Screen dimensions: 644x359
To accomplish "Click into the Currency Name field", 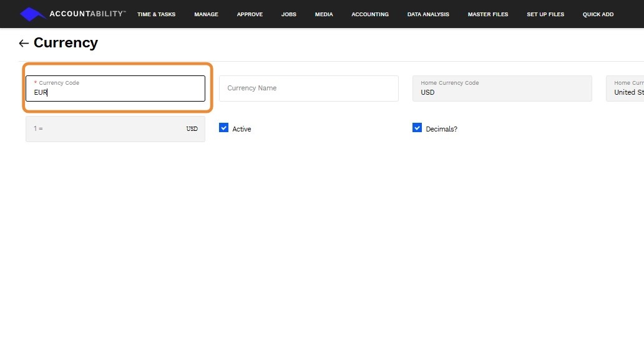I will click(309, 89).
